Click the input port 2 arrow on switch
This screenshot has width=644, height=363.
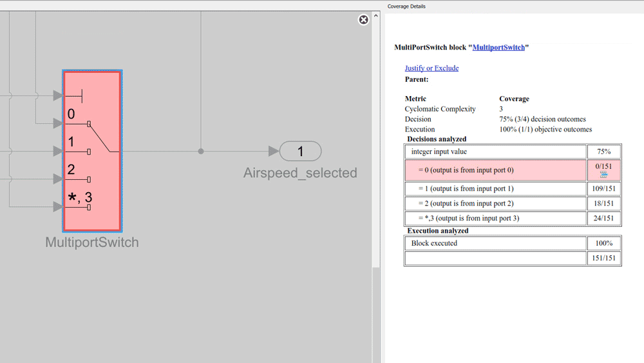58,179
